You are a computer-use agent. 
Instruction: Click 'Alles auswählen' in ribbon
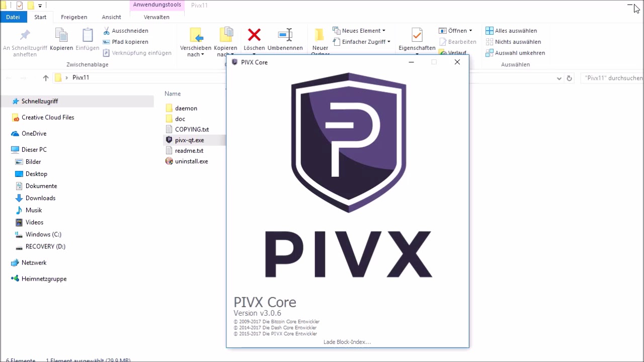tap(511, 31)
